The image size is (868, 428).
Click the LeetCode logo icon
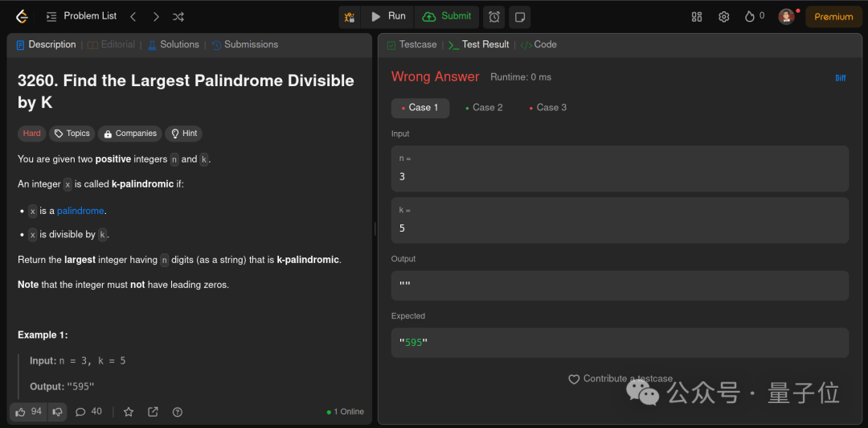[22, 17]
